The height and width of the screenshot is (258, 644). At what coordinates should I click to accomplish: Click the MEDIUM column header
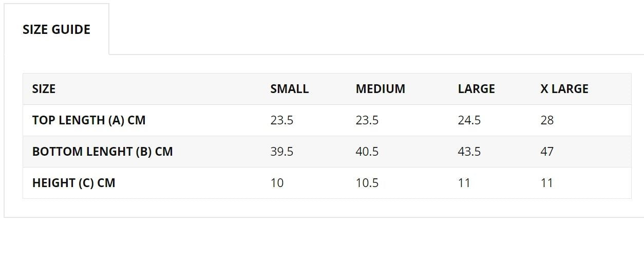(380, 89)
